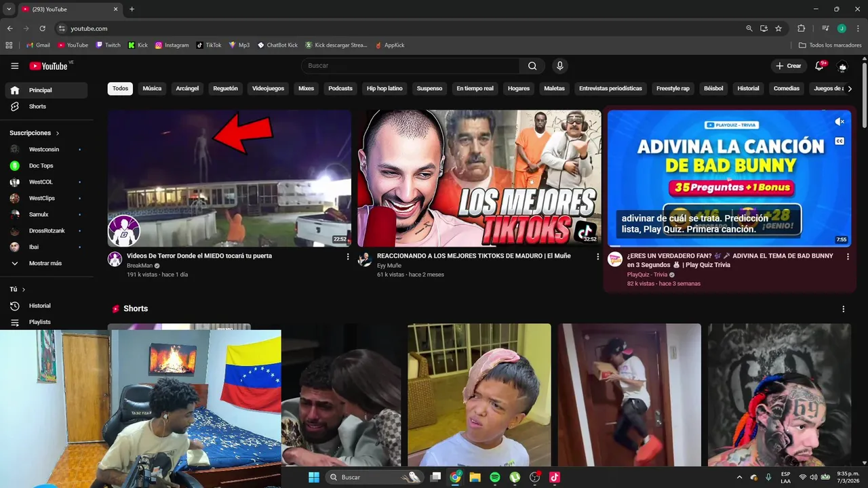Viewport: 868px width, 488px height.
Task: Open Historial in the sidebar
Action: tap(46, 306)
